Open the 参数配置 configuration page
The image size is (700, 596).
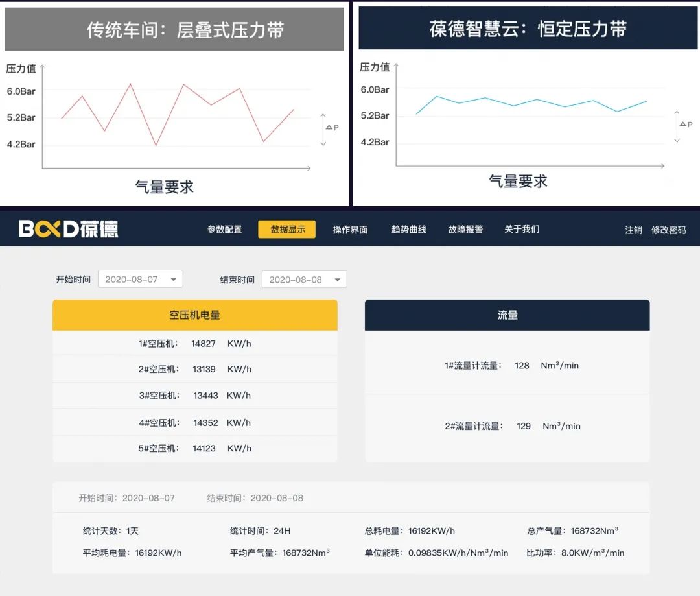point(226,229)
